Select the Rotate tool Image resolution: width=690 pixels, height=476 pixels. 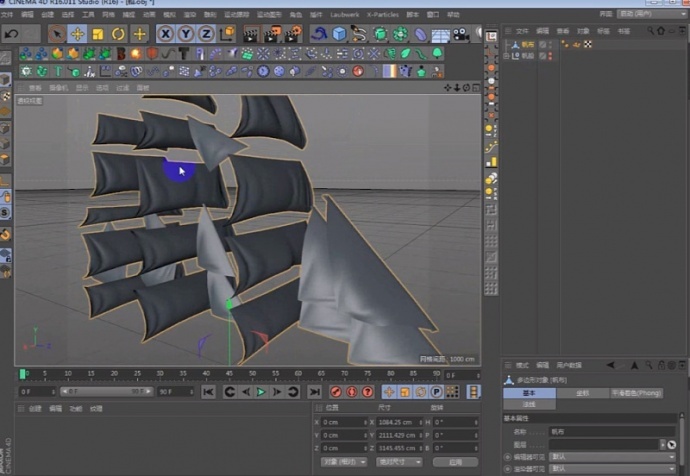click(x=119, y=34)
